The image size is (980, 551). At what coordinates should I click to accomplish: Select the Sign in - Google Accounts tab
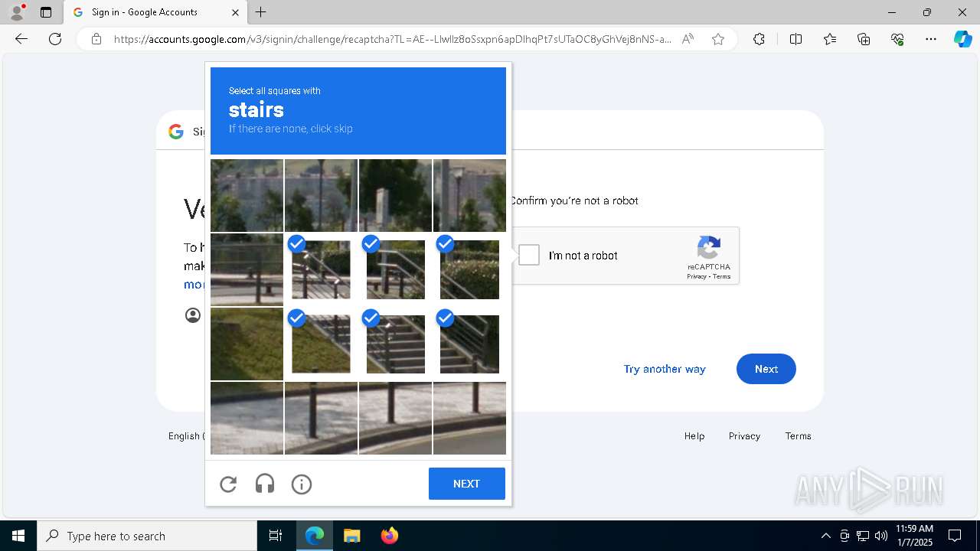point(155,12)
